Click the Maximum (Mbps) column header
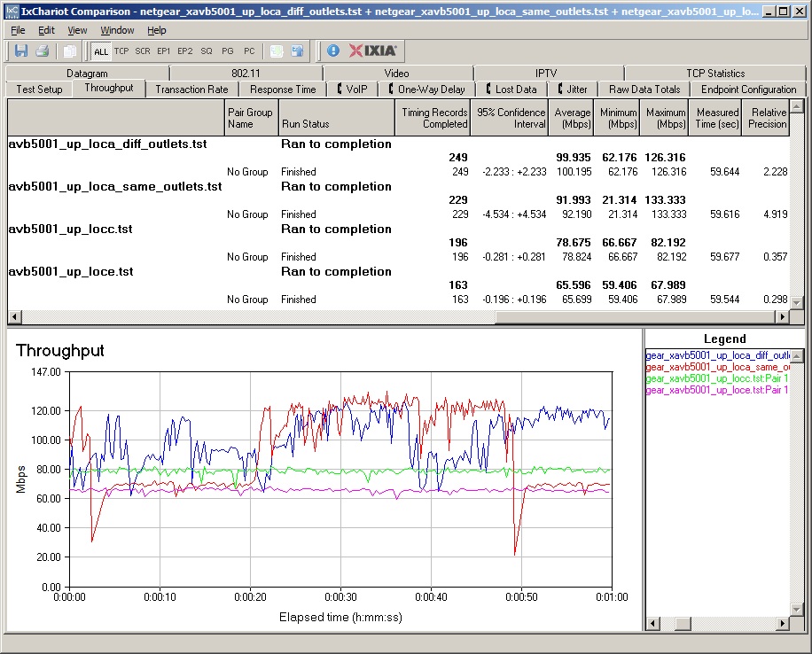812x654 pixels. coord(665,118)
